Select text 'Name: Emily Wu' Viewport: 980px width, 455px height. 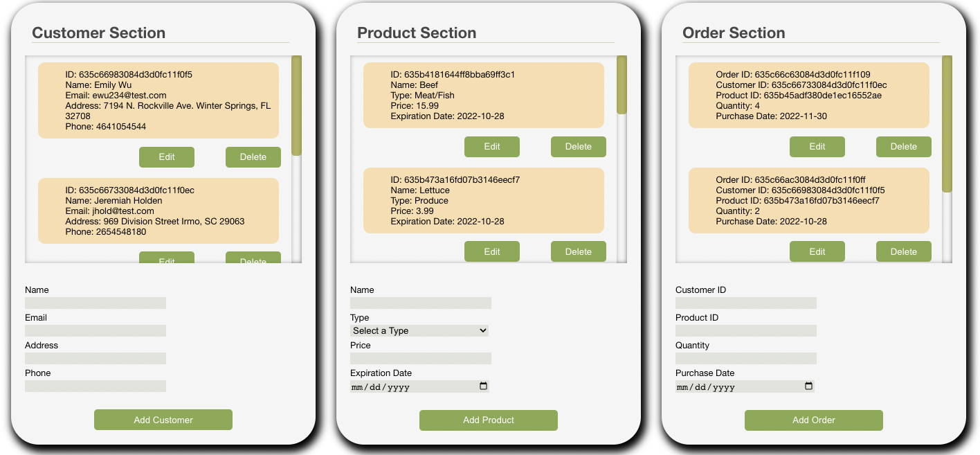[98, 84]
